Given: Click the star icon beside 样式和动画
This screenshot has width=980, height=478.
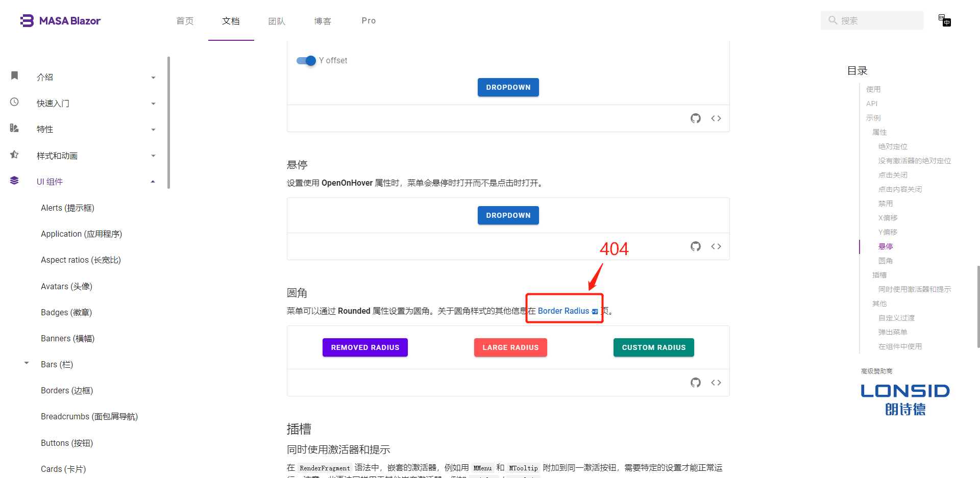Looking at the screenshot, I should (x=14, y=155).
